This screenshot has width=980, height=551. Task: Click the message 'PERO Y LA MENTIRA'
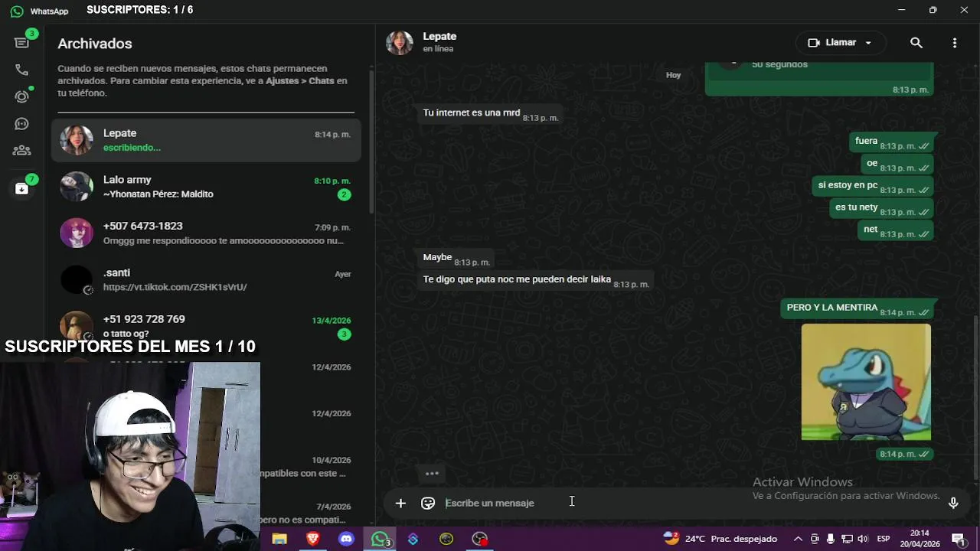point(857,308)
